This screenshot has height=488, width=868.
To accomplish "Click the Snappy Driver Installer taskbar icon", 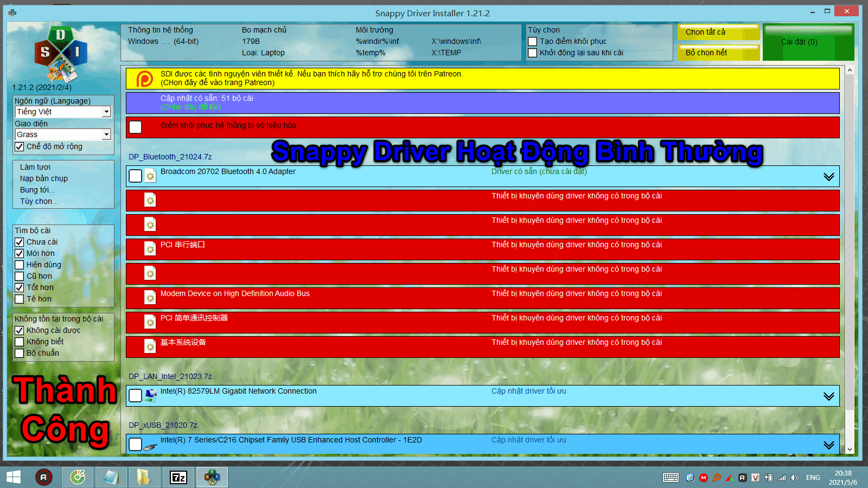I will tap(212, 477).
